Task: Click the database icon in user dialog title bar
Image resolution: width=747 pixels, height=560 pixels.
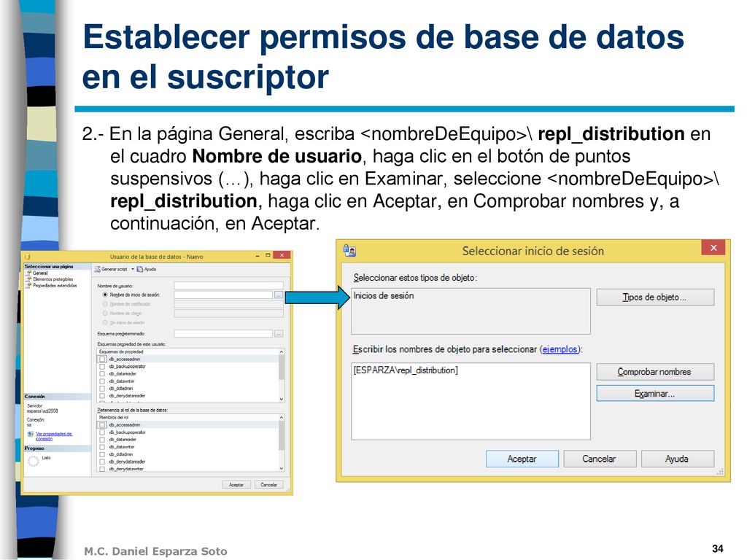Action: (x=28, y=257)
